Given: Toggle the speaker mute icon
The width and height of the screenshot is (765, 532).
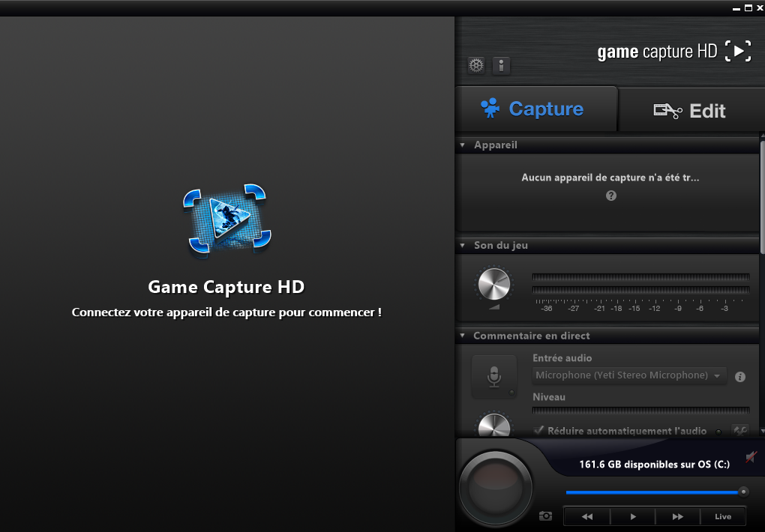Looking at the screenshot, I should [x=751, y=457].
